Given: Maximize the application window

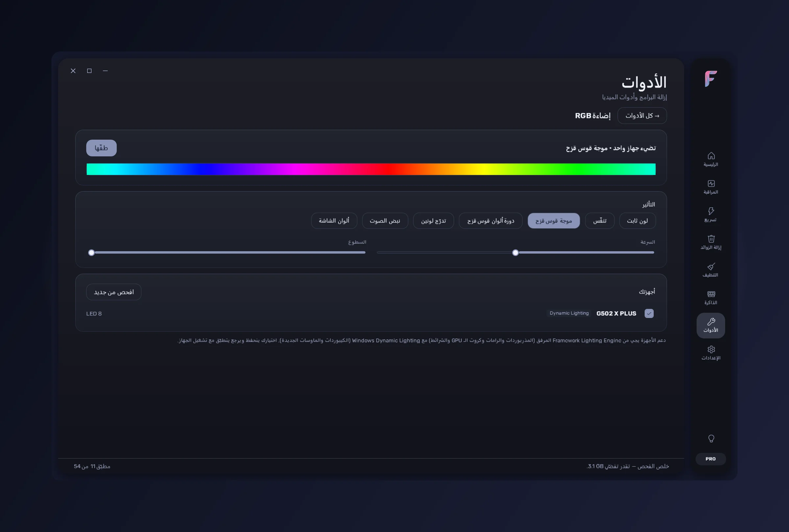Looking at the screenshot, I should click(89, 71).
